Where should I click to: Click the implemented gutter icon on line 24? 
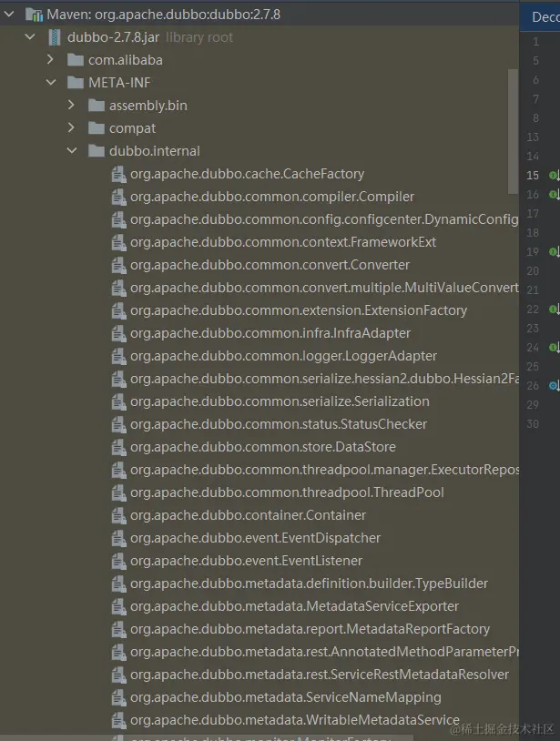click(554, 348)
